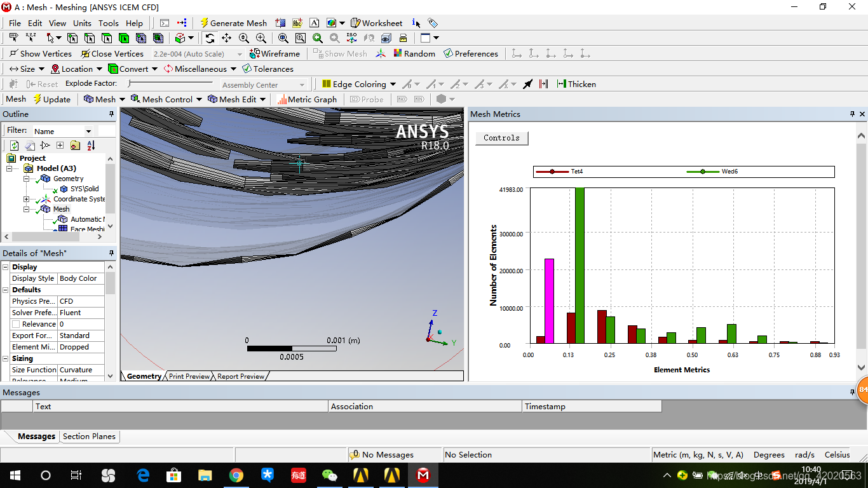This screenshot has width=868, height=488.
Task: Open the Convert dropdown
Action: coord(133,69)
